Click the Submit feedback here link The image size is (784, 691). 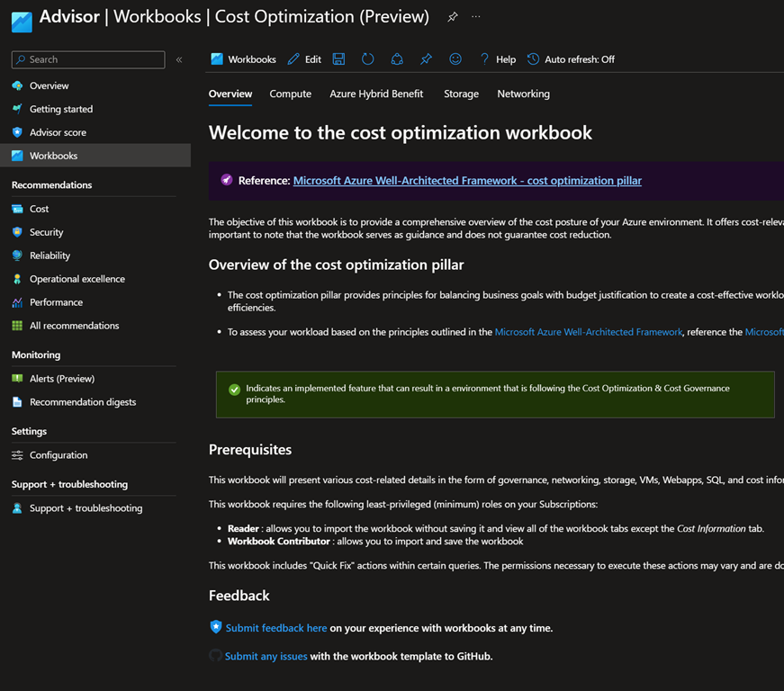275,628
